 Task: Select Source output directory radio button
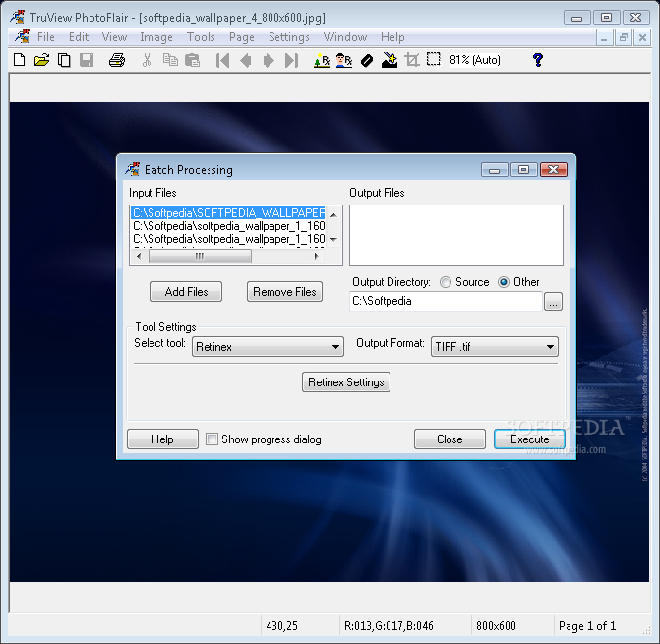click(x=446, y=282)
